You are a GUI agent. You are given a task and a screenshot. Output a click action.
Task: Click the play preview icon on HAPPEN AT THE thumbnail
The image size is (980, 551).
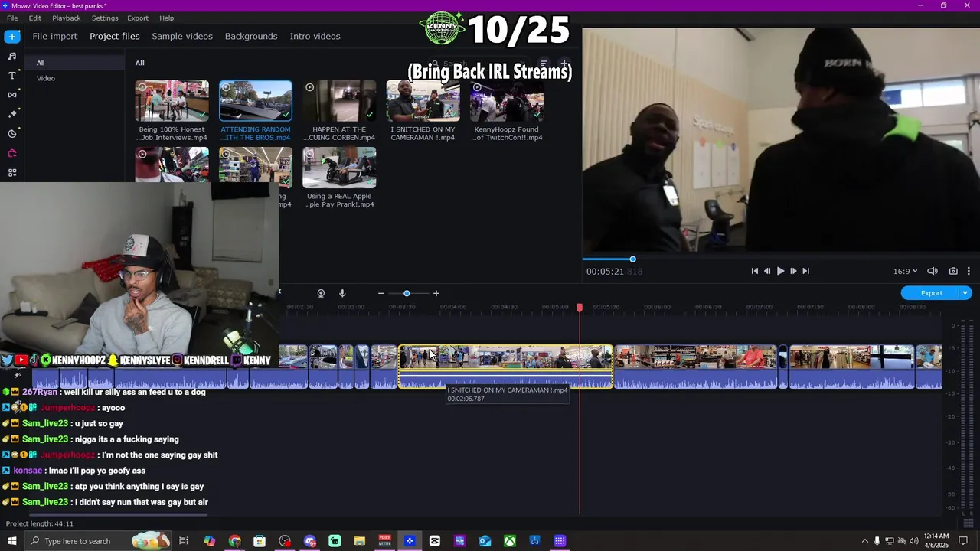[309, 87]
